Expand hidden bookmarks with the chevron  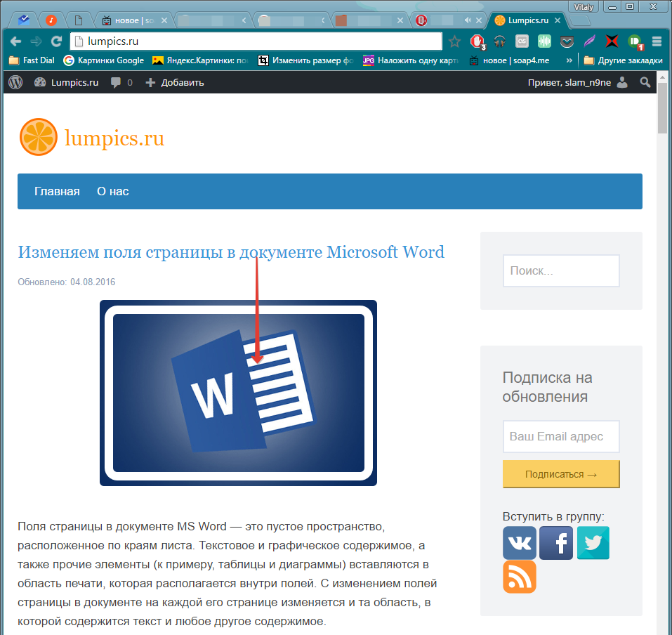click(569, 60)
